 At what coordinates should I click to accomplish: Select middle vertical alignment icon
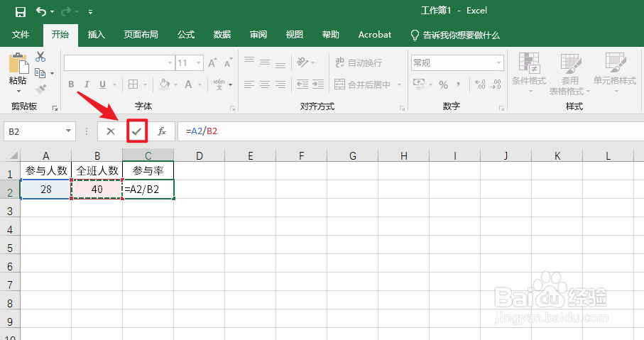pyautogui.click(x=265, y=62)
